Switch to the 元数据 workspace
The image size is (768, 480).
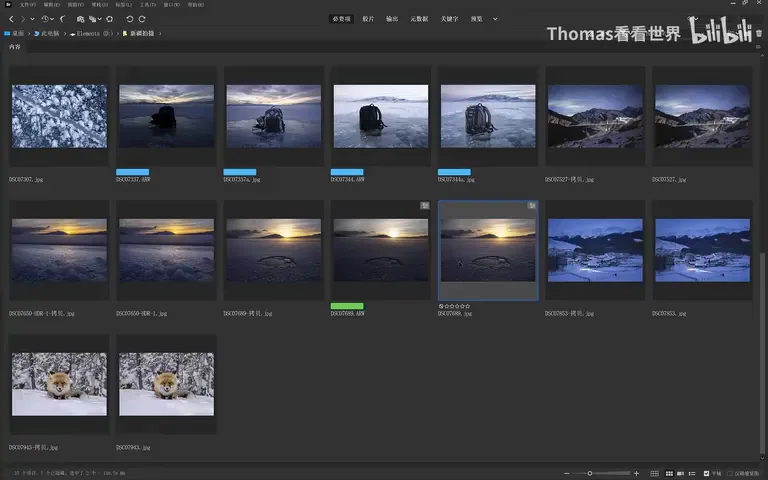click(419, 19)
